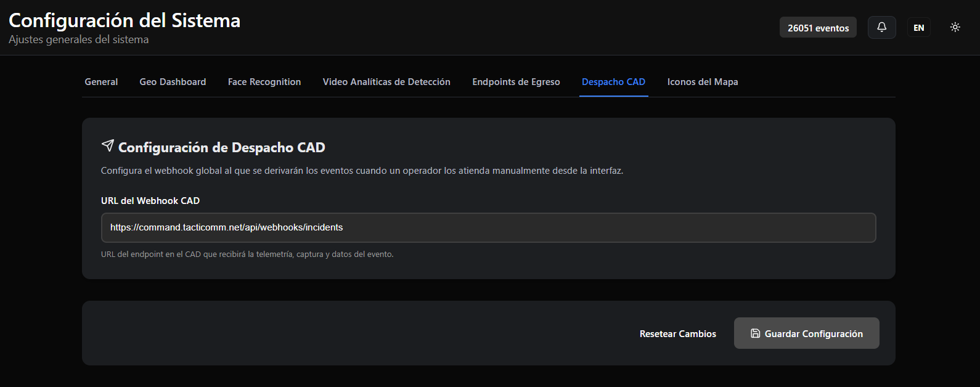Click the Configuración de Despacho CAD heading

coord(222,147)
